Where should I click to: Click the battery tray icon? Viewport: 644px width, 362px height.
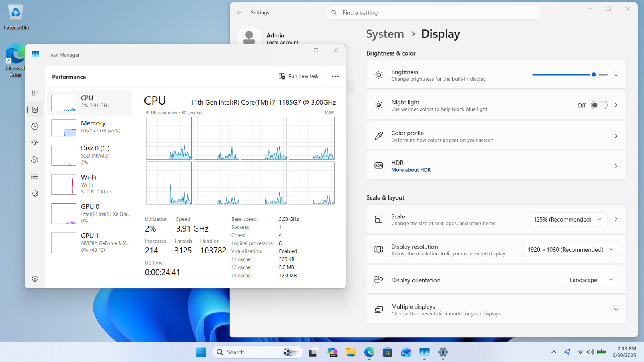point(601,352)
